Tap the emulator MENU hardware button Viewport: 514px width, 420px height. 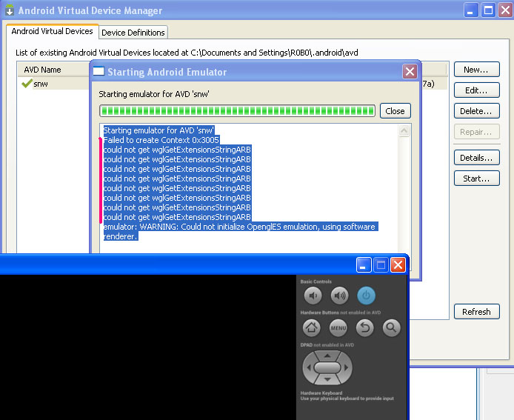point(338,327)
